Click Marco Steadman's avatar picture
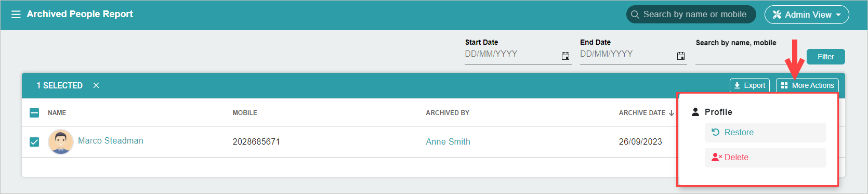 pyautogui.click(x=61, y=141)
